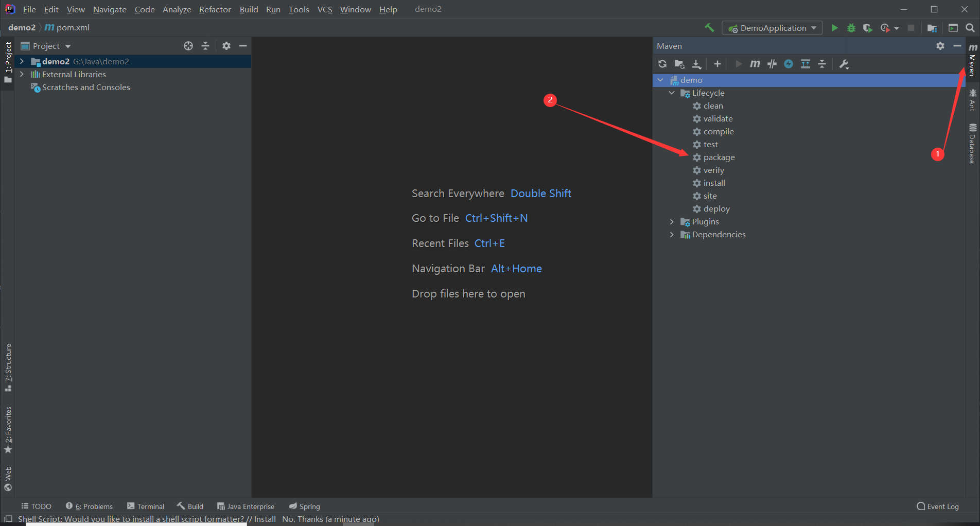
Task: Click pom.xml in the navigation bar
Action: pos(67,27)
